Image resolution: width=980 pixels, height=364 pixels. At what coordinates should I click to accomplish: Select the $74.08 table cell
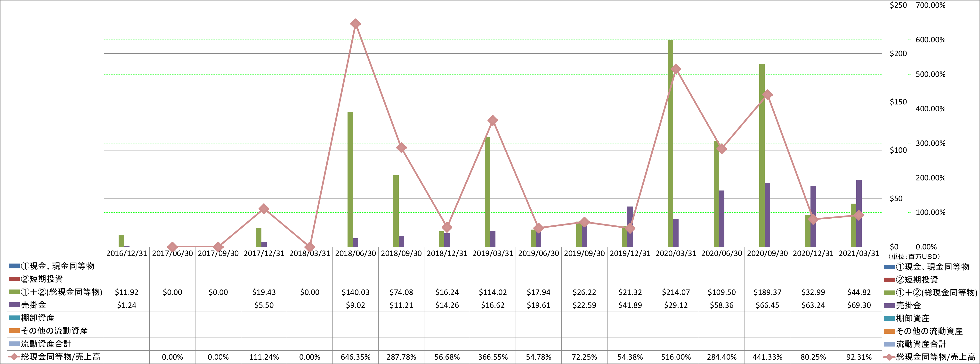point(401,292)
